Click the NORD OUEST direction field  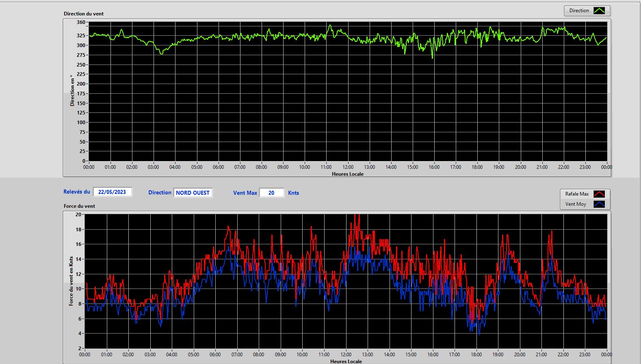(193, 193)
